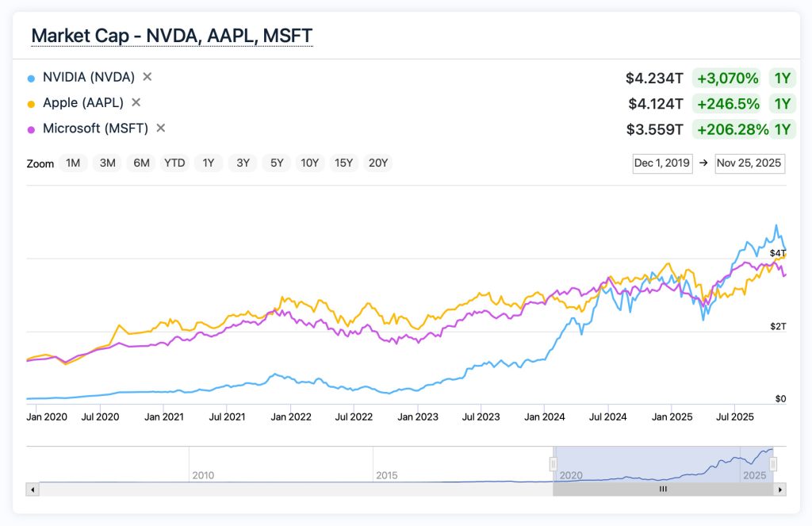
Task: Switch to the YTD zoom preset
Action: coord(174,163)
